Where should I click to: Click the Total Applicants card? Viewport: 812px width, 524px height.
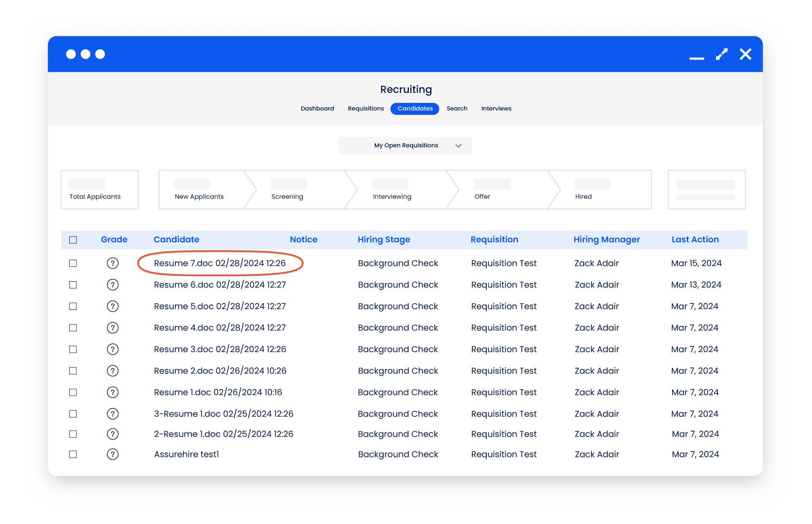[99, 190]
